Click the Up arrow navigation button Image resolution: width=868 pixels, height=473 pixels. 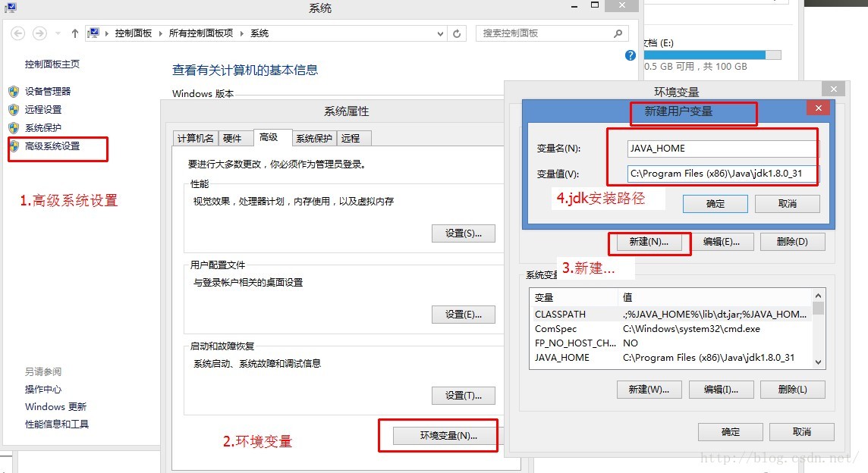[74, 34]
